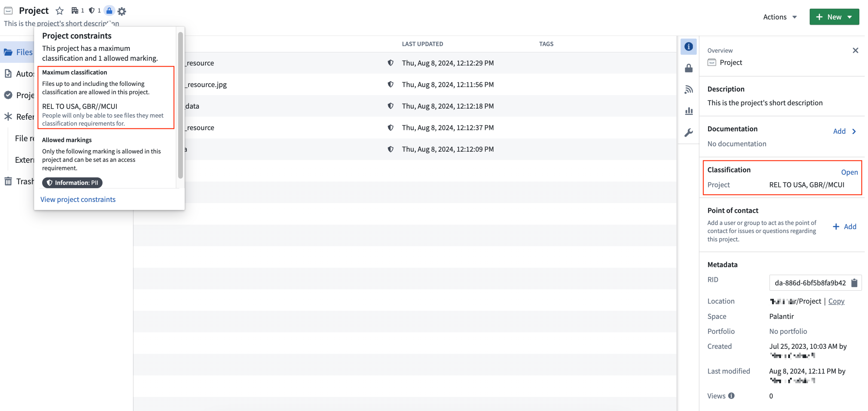Toggle visibility of project constraints popup

pos(109,10)
